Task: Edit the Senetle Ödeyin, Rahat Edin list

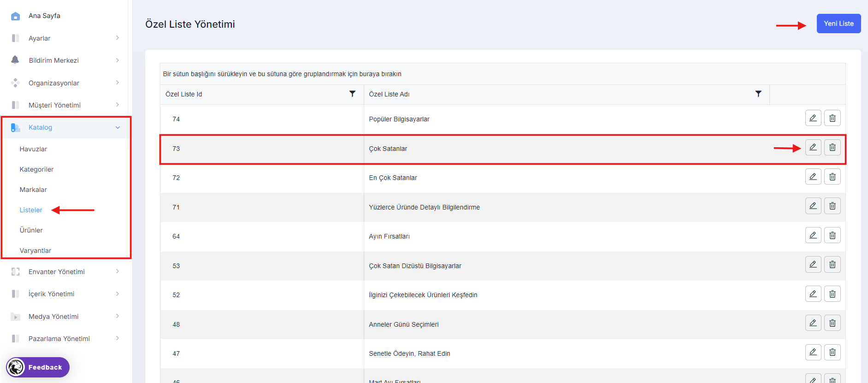Action: 813,353
